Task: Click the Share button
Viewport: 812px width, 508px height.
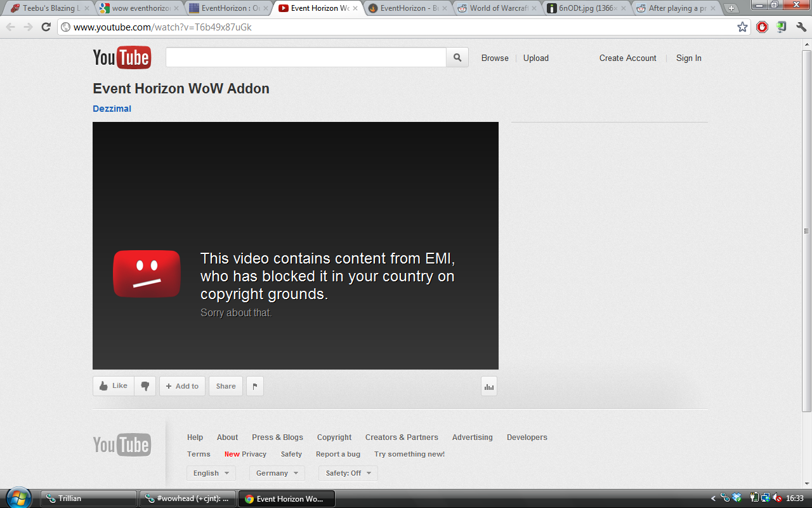Action: tap(226, 386)
